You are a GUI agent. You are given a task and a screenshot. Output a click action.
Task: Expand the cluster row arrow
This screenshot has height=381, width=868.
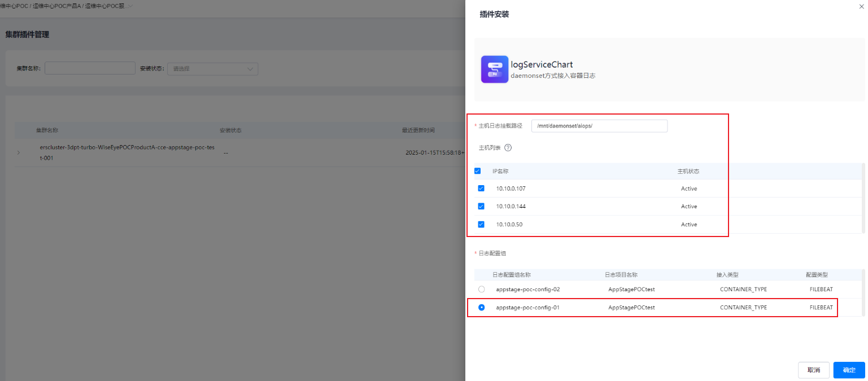click(x=18, y=152)
